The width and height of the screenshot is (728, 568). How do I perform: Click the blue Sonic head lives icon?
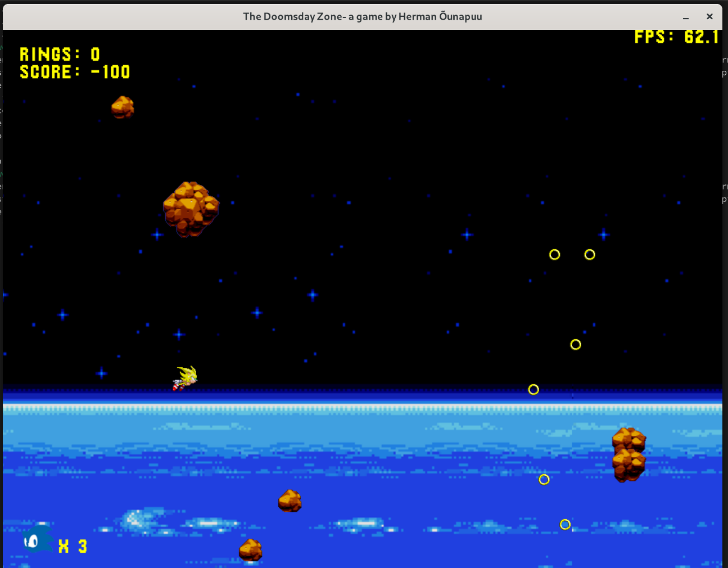point(37,539)
